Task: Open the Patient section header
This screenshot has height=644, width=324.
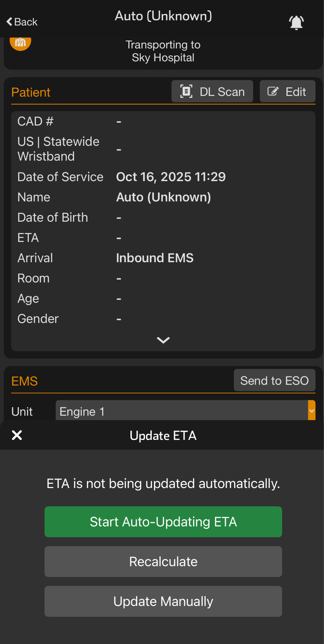Action: pyautogui.click(x=31, y=92)
